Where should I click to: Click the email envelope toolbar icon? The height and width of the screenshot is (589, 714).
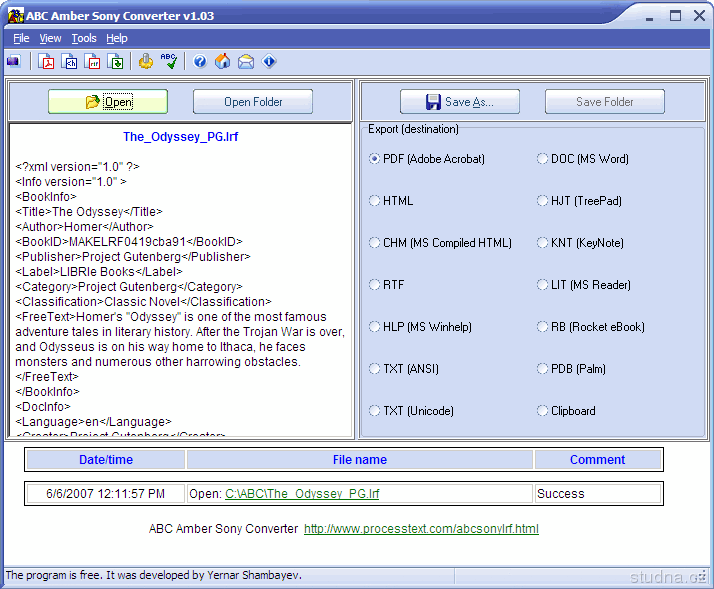point(246,62)
